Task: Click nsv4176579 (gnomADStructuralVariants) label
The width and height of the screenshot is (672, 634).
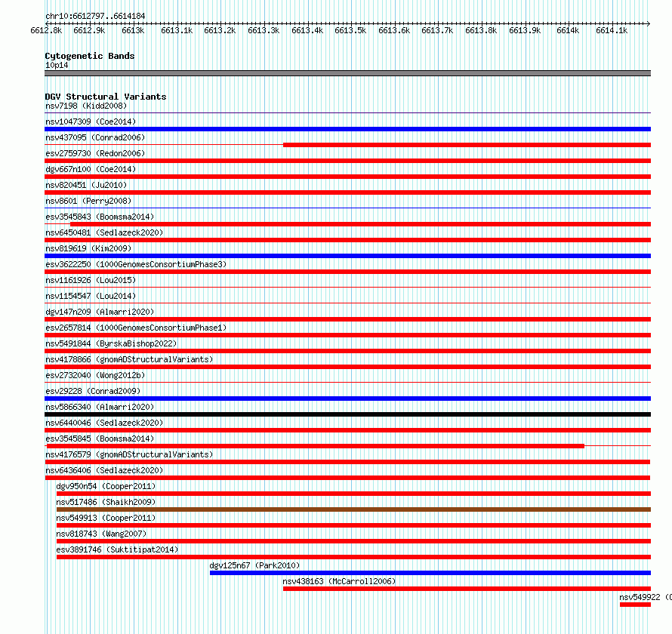Action: (129, 454)
